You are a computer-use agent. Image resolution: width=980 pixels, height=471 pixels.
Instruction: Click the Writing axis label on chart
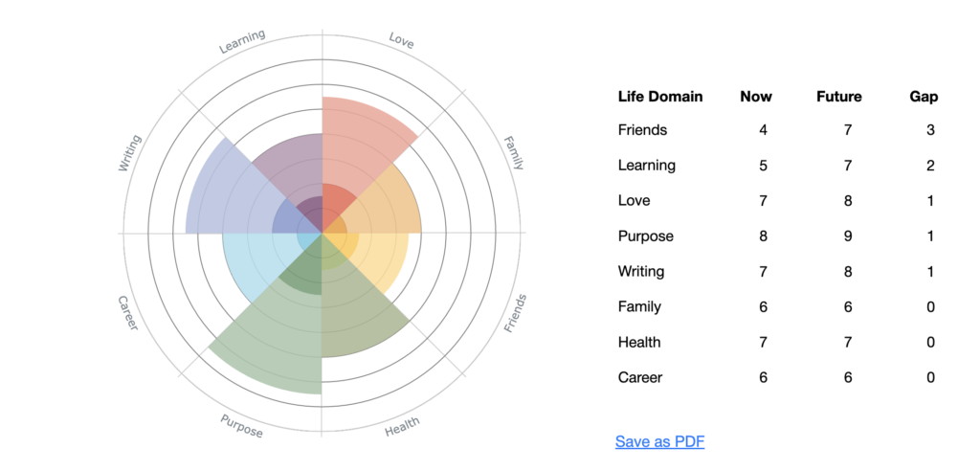(130, 153)
